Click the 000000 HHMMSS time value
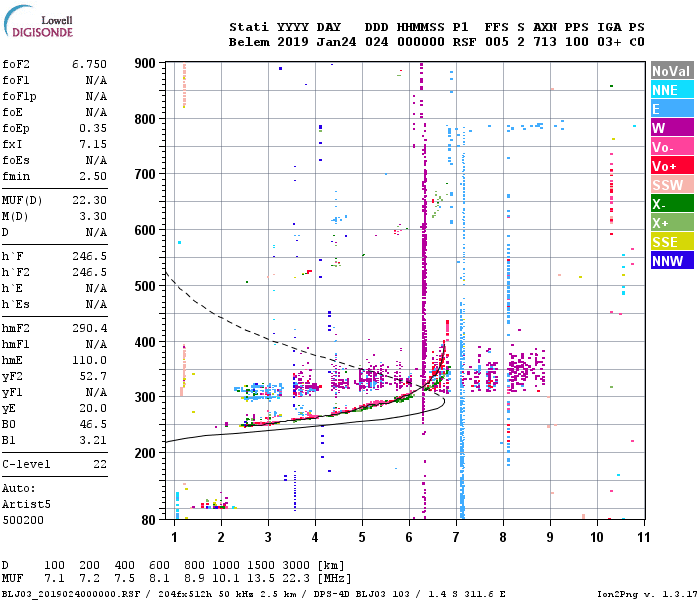700x600 pixels. [x=421, y=42]
